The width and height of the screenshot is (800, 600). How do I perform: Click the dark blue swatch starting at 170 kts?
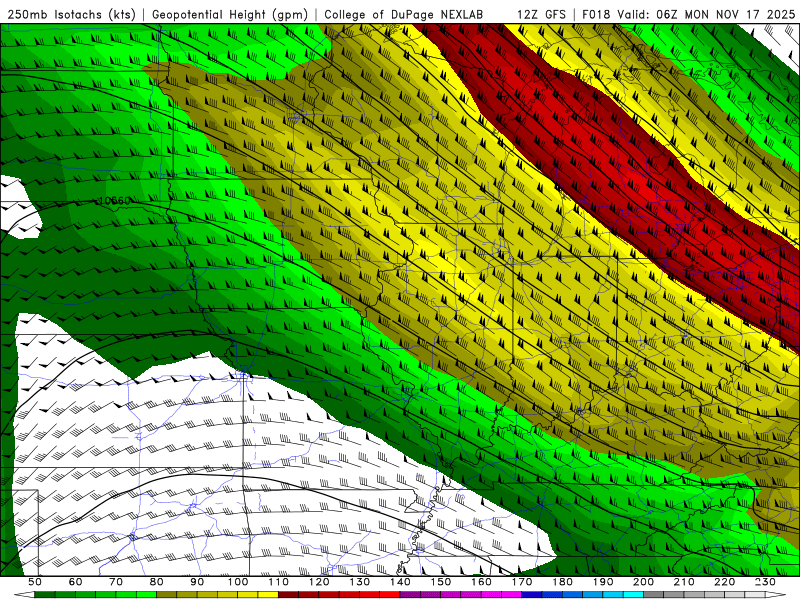pyautogui.click(x=532, y=595)
